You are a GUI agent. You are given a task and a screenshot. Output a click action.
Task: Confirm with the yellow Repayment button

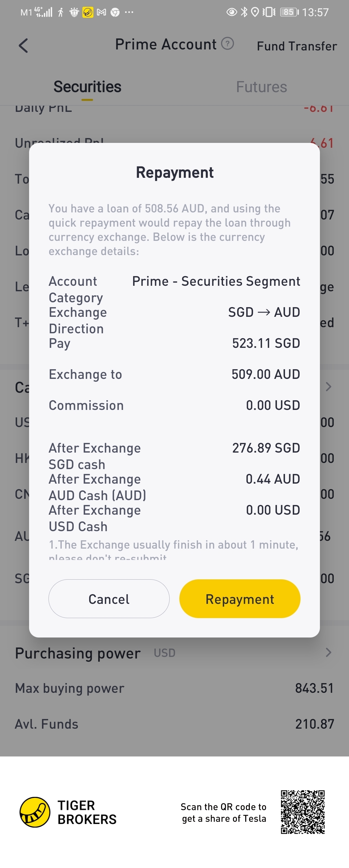tap(239, 599)
